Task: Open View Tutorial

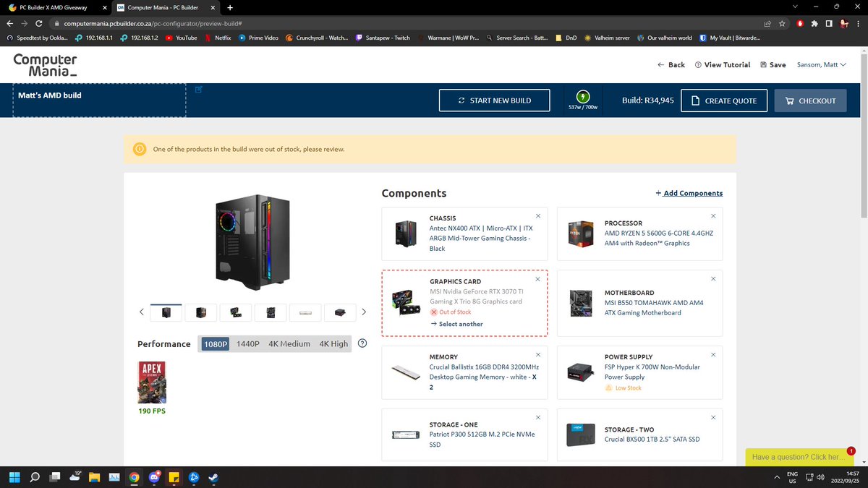Action: pos(723,64)
